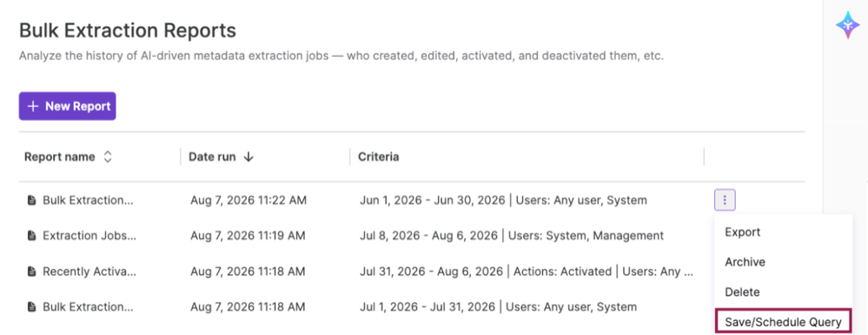Click the New Report button
The width and height of the screenshot is (868, 335).
pyautogui.click(x=67, y=106)
